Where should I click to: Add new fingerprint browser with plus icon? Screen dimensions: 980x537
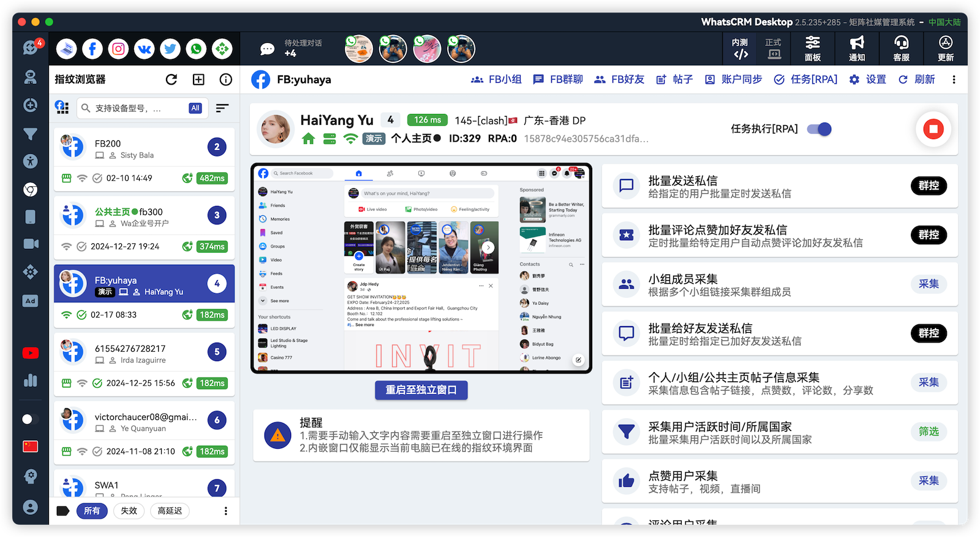(x=198, y=80)
